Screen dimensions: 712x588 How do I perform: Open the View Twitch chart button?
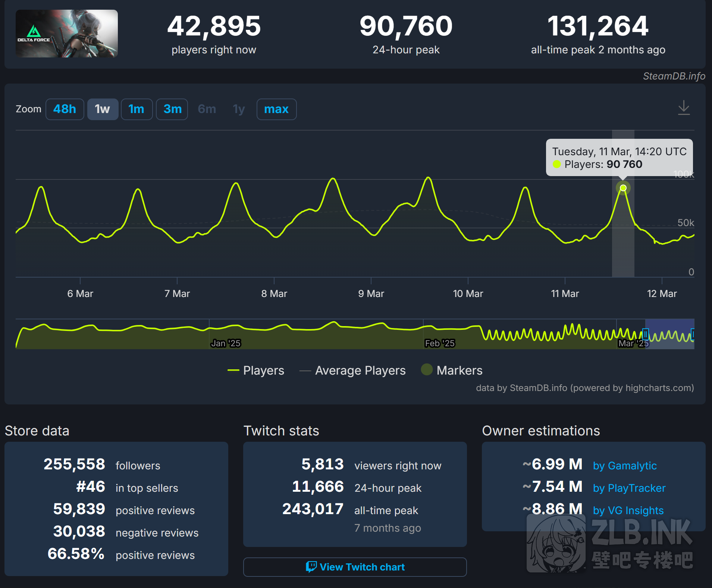tap(355, 567)
